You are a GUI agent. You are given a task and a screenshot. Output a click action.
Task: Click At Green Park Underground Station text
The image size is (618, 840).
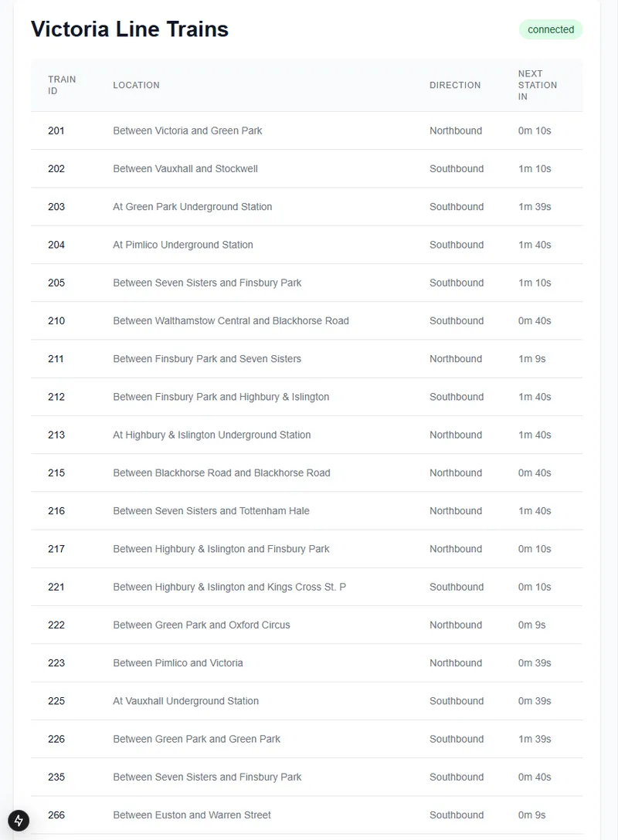coord(192,207)
